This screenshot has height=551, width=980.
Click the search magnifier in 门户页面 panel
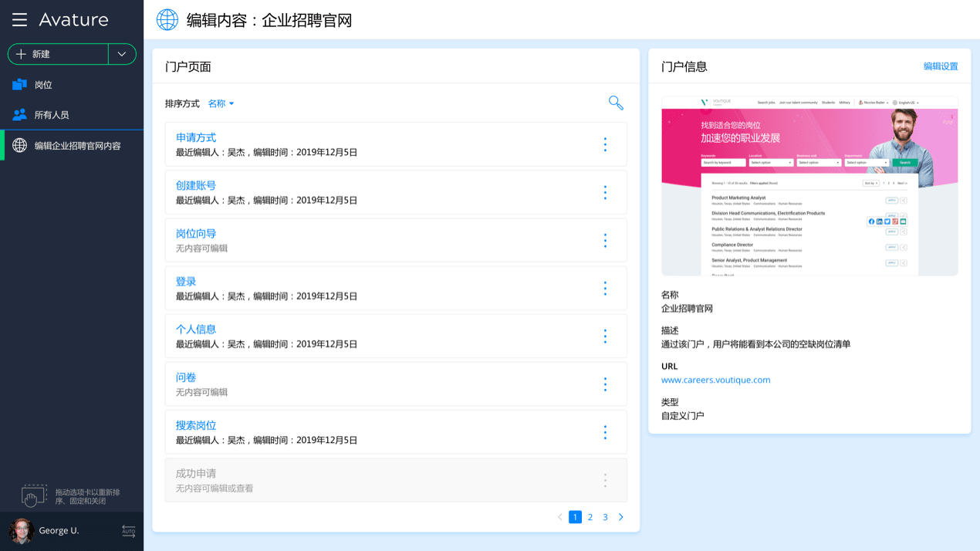tap(615, 103)
